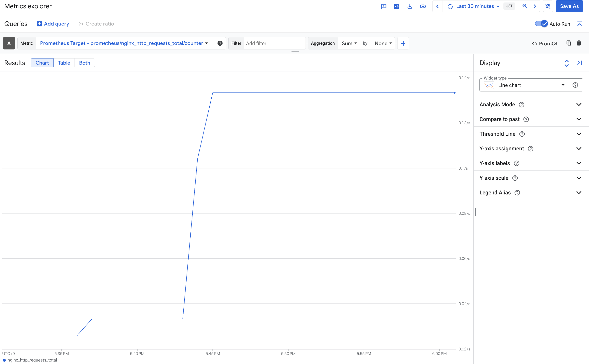Toggle the Auto-Run switch
This screenshot has height=364, width=589.
click(541, 23)
